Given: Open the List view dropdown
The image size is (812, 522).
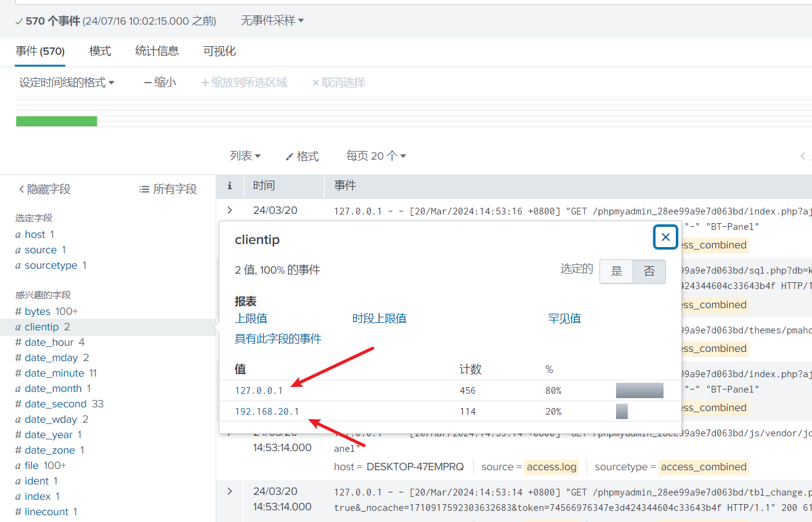Looking at the screenshot, I should point(245,157).
